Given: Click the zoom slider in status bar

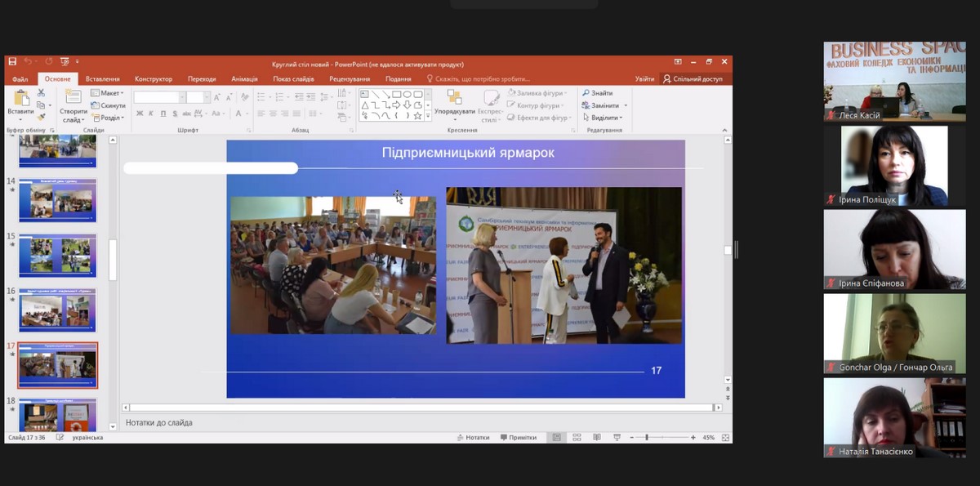Looking at the screenshot, I should 647,438.
